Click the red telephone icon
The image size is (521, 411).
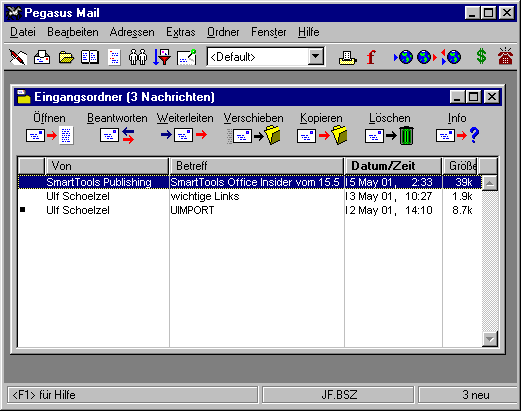pos(505,56)
